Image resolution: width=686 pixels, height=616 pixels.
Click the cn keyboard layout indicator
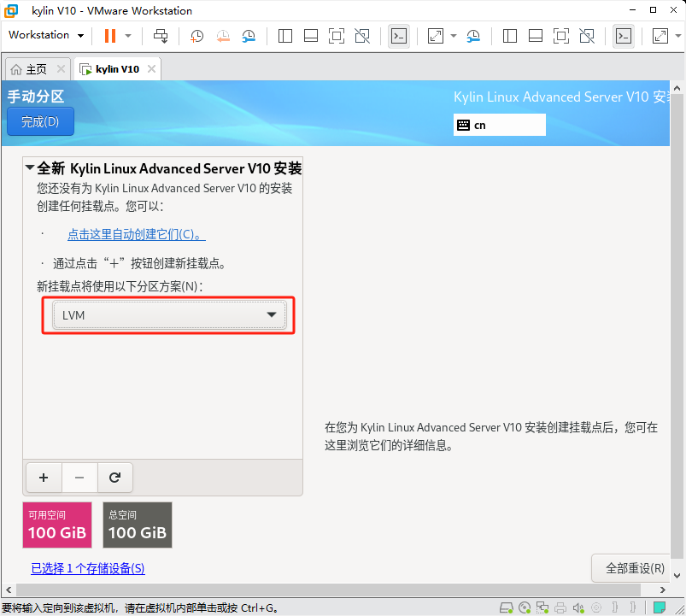(499, 125)
